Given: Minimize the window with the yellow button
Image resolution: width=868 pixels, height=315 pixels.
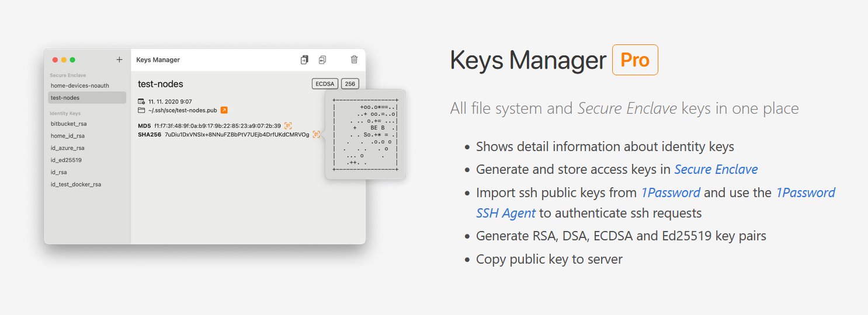Looking at the screenshot, I should [x=64, y=60].
